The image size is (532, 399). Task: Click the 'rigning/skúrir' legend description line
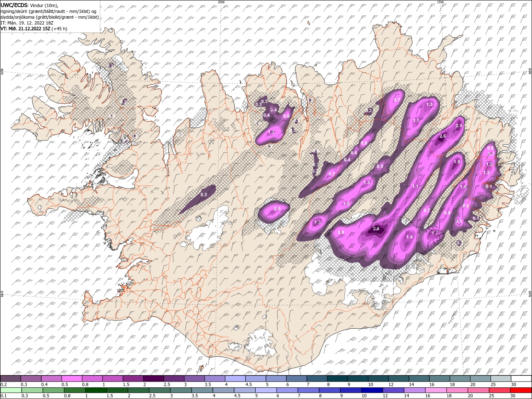click(49, 11)
